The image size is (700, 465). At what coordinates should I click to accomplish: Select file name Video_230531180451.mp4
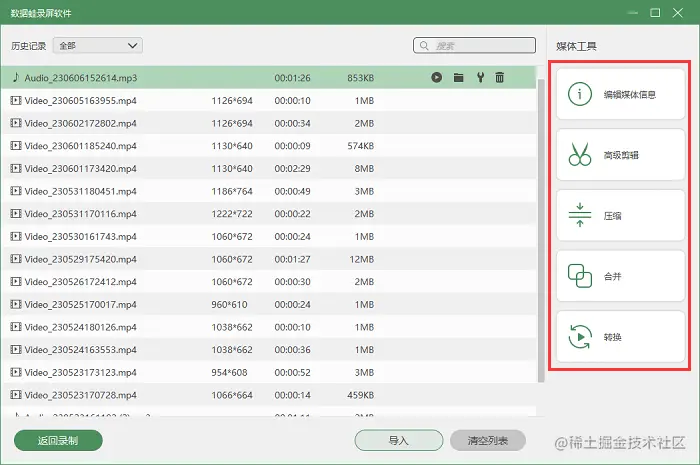(80, 191)
